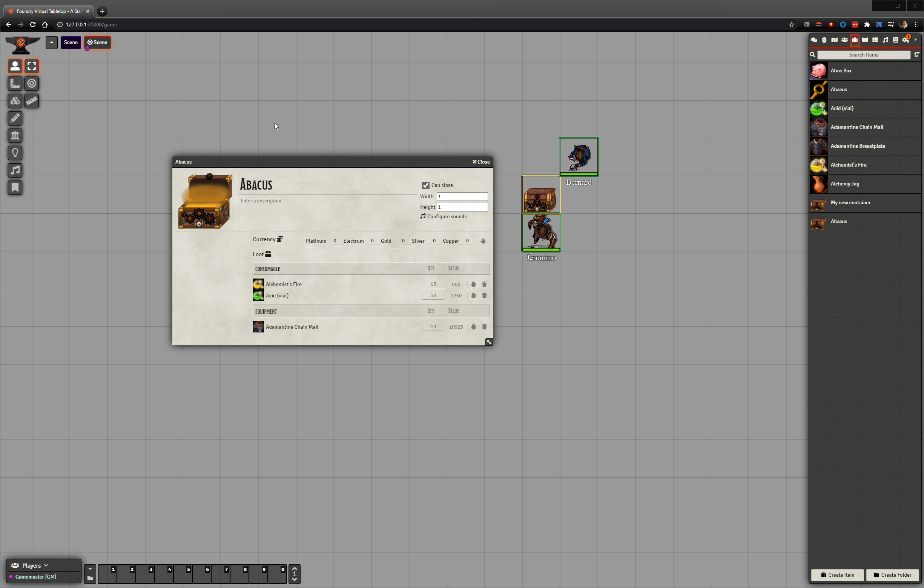924x588 pixels.
Task: Click the loot currency hand icon
Action: (483, 241)
